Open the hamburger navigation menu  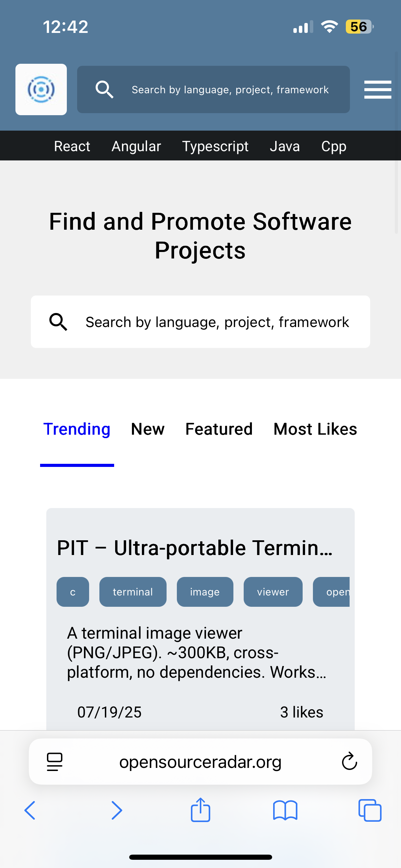(377, 90)
